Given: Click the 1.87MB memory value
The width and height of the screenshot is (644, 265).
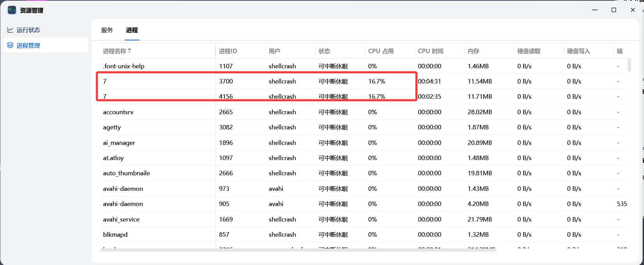Looking at the screenshot, I should coord(478,127).
